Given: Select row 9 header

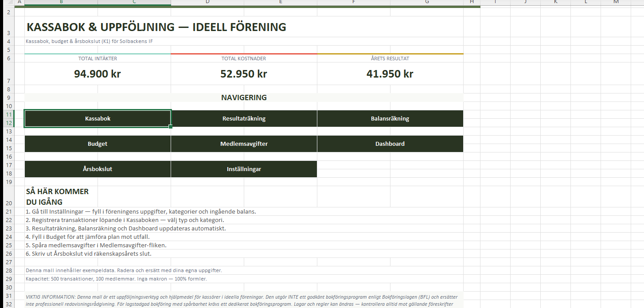Looking at the screenshot, I should pyautogui.click(x=8, y=97).
